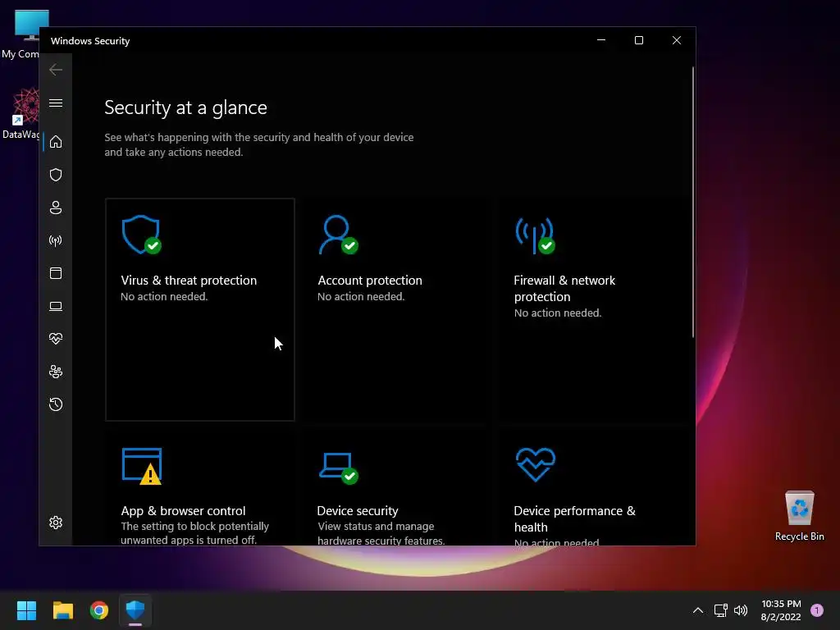This screenshot has width=840, height=630.
Task: Click the Account protection person icon
Action: point(338,235)
